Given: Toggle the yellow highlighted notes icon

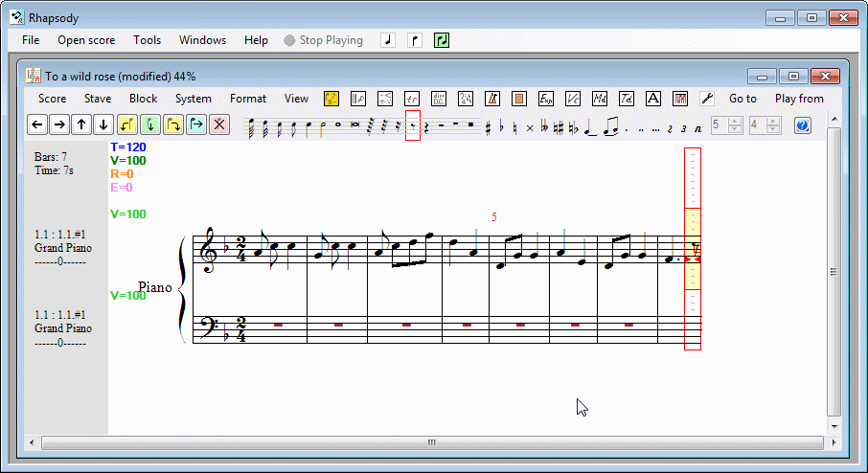Looking at the screenshot, I should [331, 99].
